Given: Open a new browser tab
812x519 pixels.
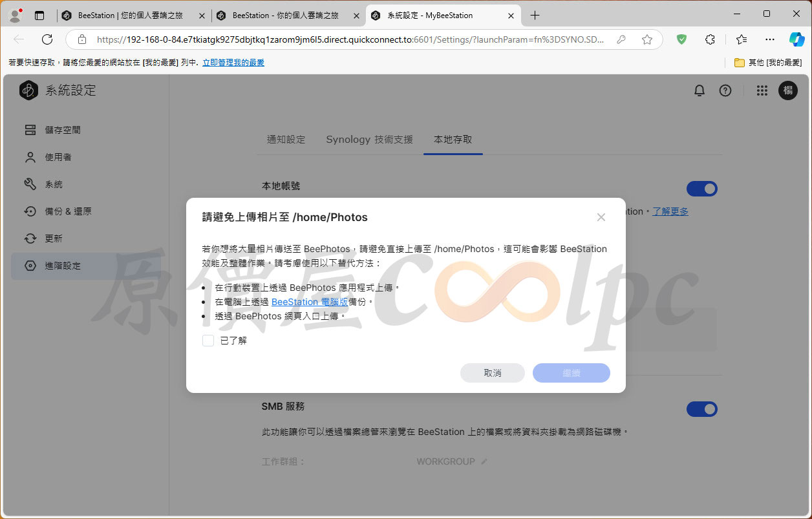Looking at the screenshot, I should click(535, 16).
